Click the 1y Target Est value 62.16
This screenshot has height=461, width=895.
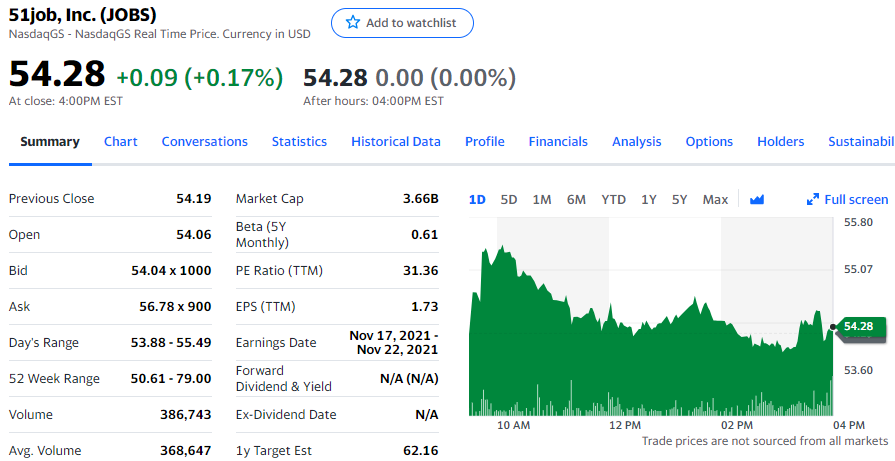(x=421, y=450)
